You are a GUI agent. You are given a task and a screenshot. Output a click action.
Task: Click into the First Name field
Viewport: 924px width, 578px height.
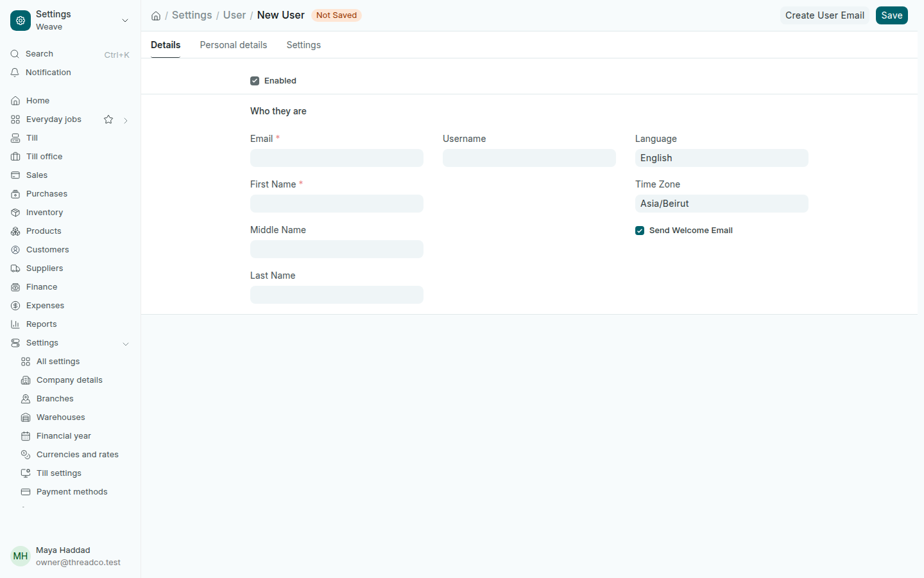pos(337,204)
